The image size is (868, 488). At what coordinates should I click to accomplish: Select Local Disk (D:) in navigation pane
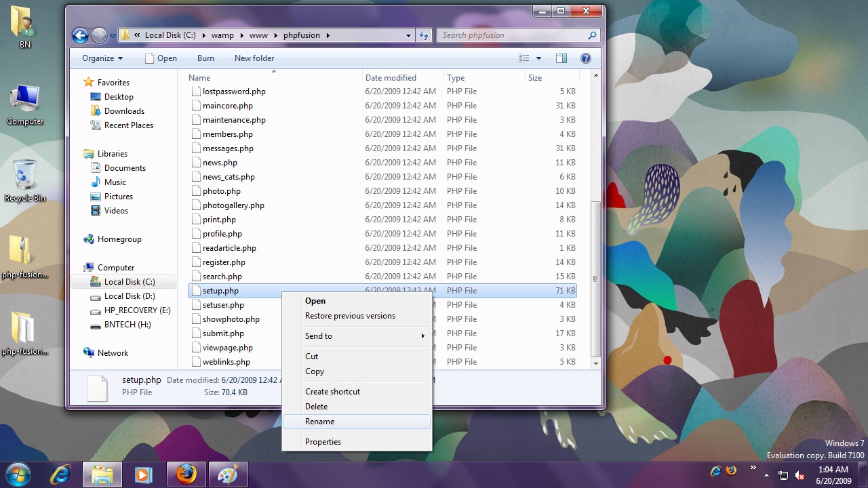tap(130, 296)
